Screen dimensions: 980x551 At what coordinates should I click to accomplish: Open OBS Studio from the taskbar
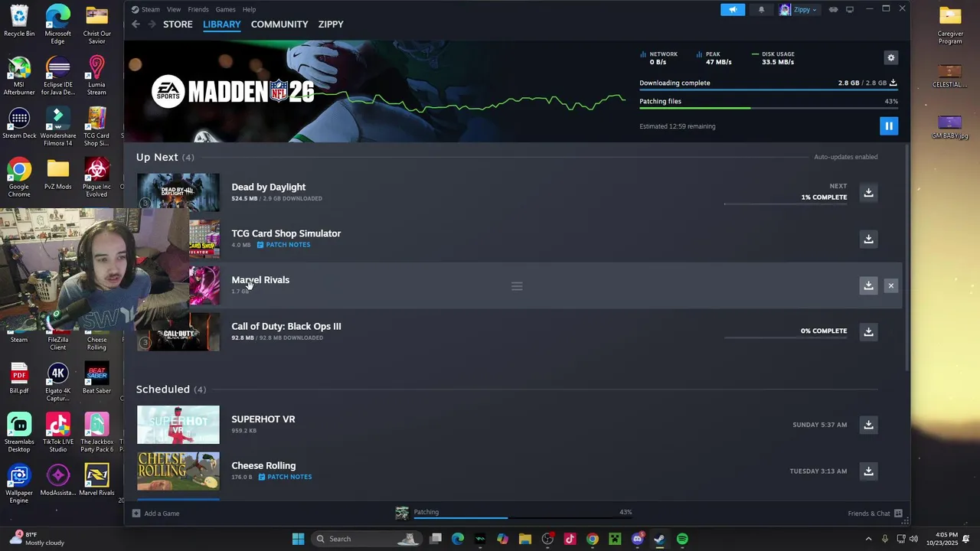tap(547, 539)
